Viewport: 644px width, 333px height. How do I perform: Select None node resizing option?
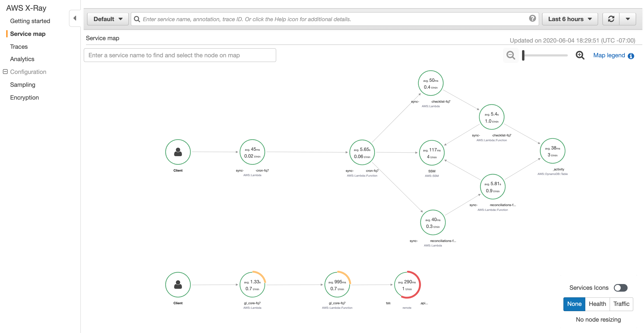pos(574,304)
